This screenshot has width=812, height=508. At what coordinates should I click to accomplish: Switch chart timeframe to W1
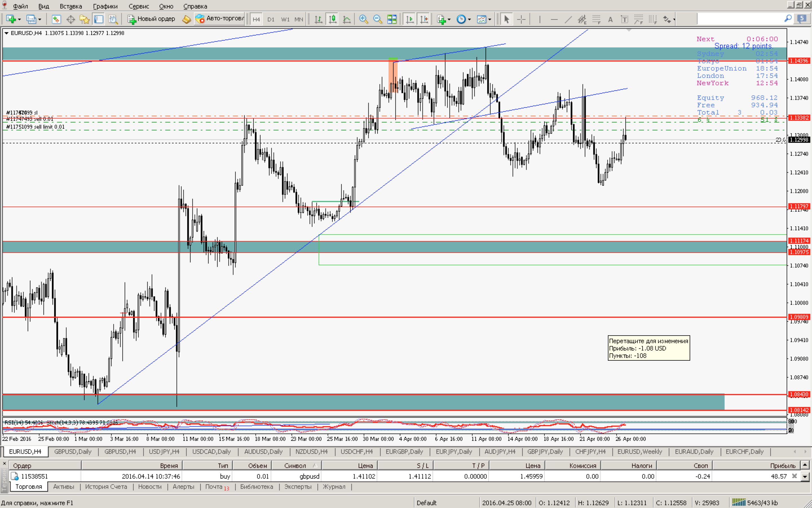click(285, 19)
